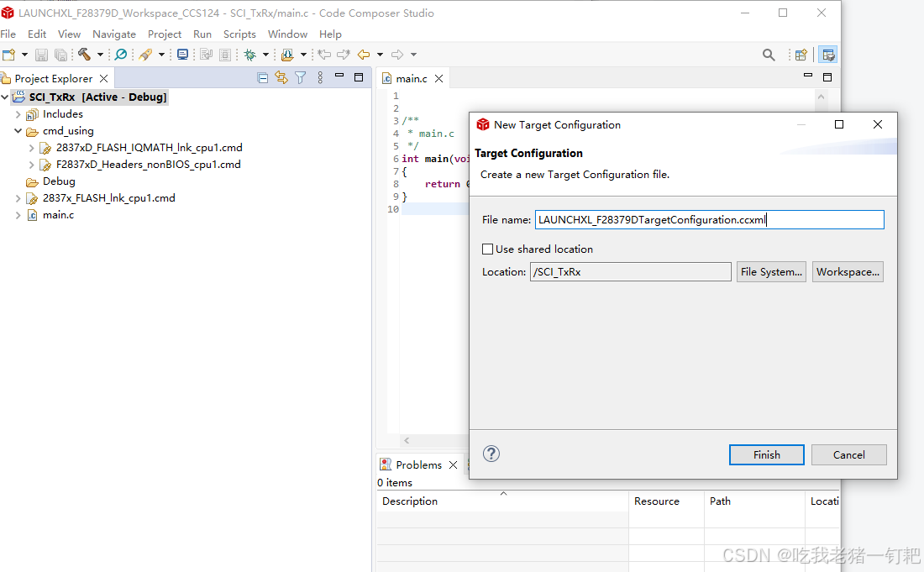
Task: Click the Build hammer icon
Action: click(84, 55)
